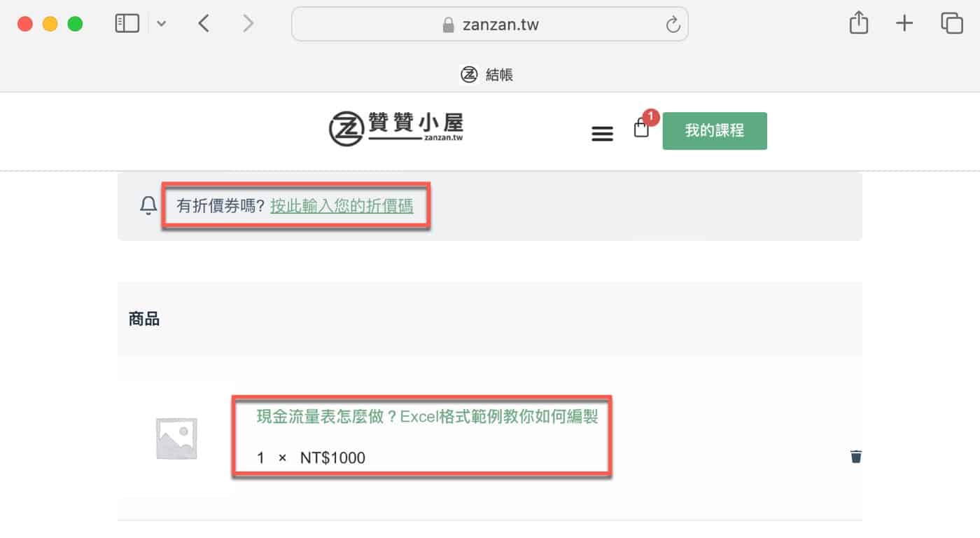Remove the item with the trash icon
Image resolution: width=980 pixels, height=538 pixels.
click(855, 457)
